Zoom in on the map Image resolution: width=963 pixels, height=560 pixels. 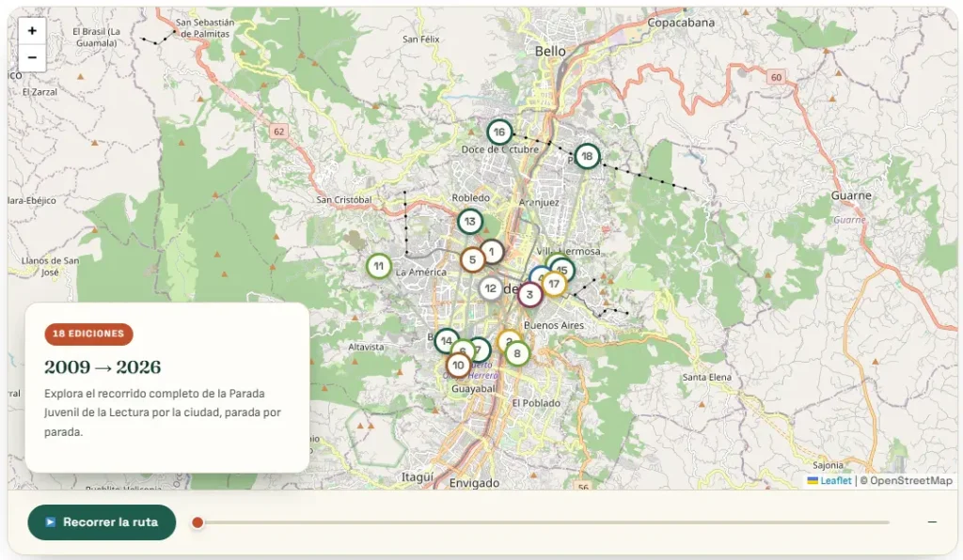[x=32, y=31]
